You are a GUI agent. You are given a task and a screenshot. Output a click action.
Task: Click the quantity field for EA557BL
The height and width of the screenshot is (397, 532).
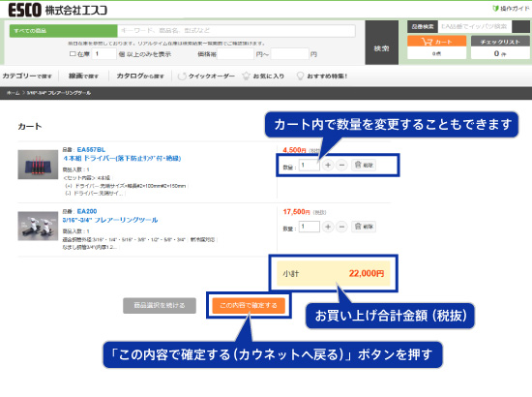tap(310, 165)
